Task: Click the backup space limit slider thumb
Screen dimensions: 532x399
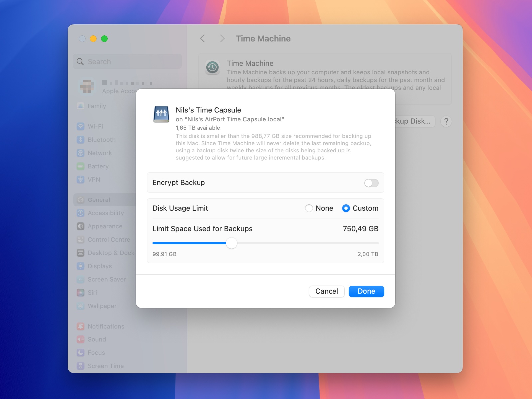Action: (232, 243)
